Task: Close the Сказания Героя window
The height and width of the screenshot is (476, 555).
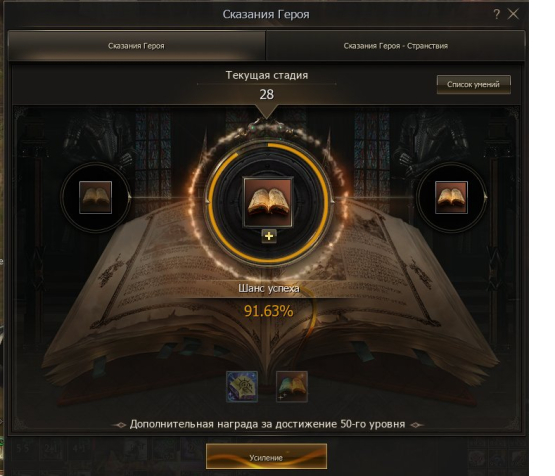Action: 513,14
